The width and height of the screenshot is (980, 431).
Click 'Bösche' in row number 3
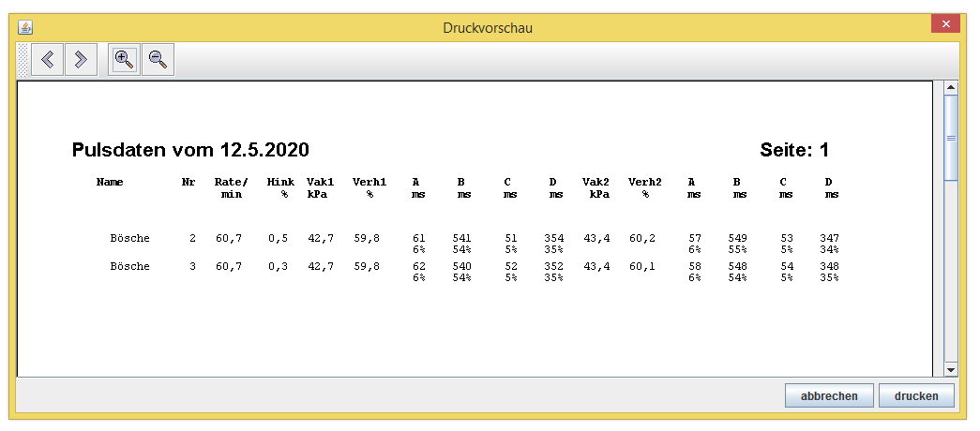click(x=130, y=266)
